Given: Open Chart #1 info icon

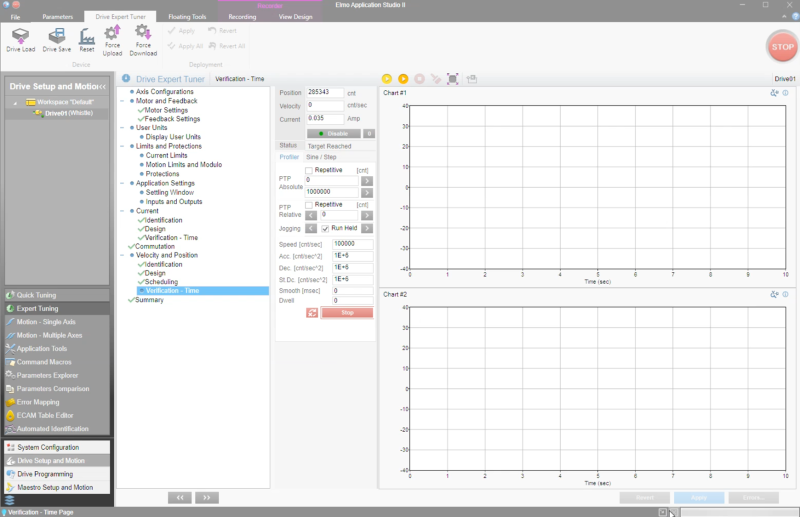Looking at the screenshot, I should tap(785, 93).
